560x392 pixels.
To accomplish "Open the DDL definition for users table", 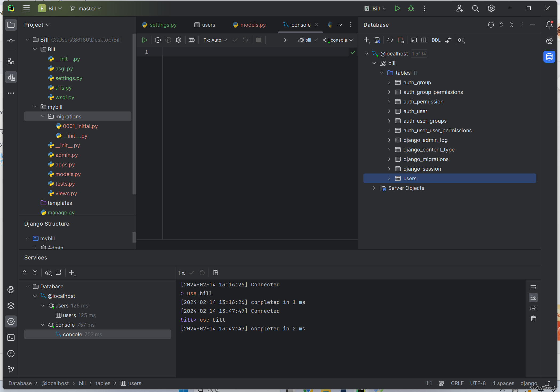I will click(x=436, y=40).
